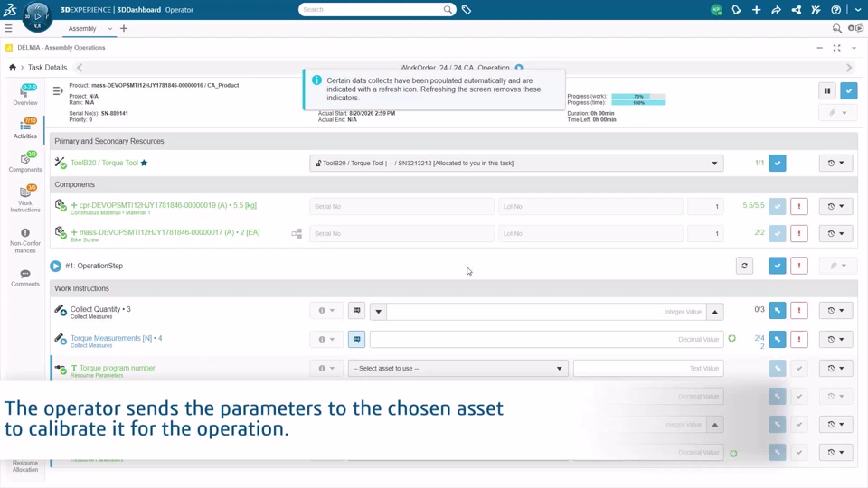Open the hamburger menu below the logo
Viewport: 868px width, 488px height.
8,28
